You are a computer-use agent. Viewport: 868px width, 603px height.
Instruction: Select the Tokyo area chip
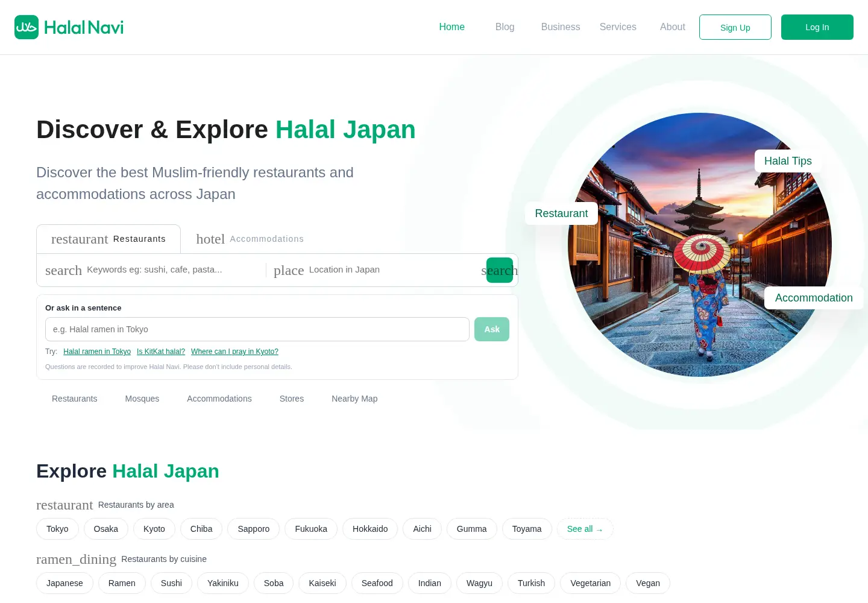click(57, 529)
